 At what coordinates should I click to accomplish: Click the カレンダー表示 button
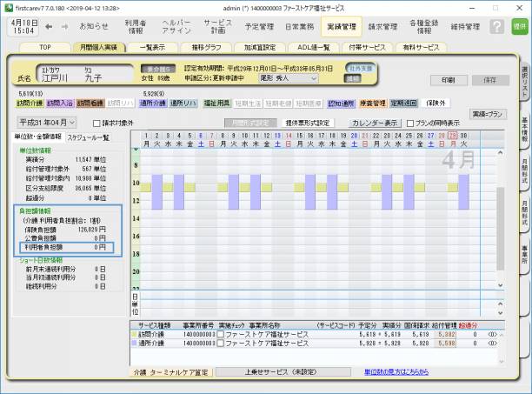point(375,124)
